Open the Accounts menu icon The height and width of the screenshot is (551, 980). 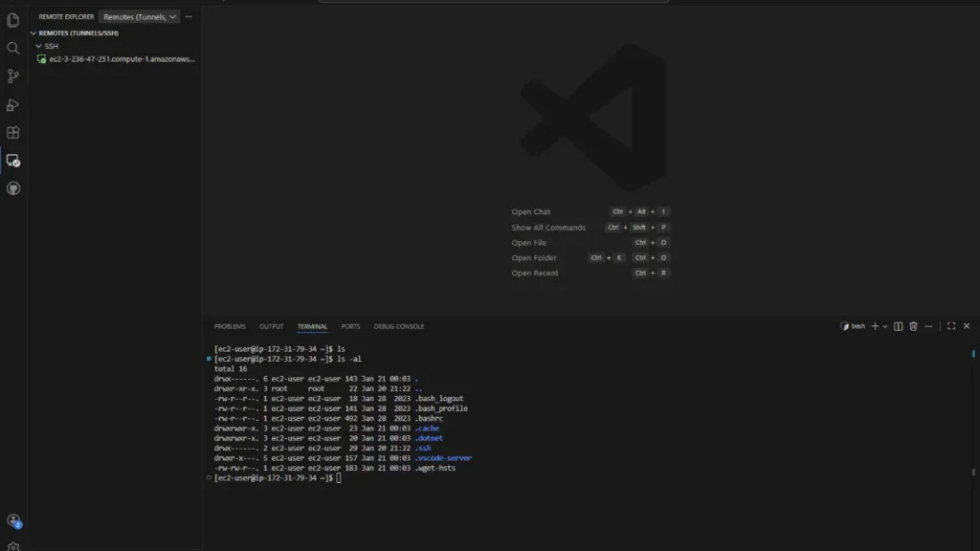tap(13, 521)
